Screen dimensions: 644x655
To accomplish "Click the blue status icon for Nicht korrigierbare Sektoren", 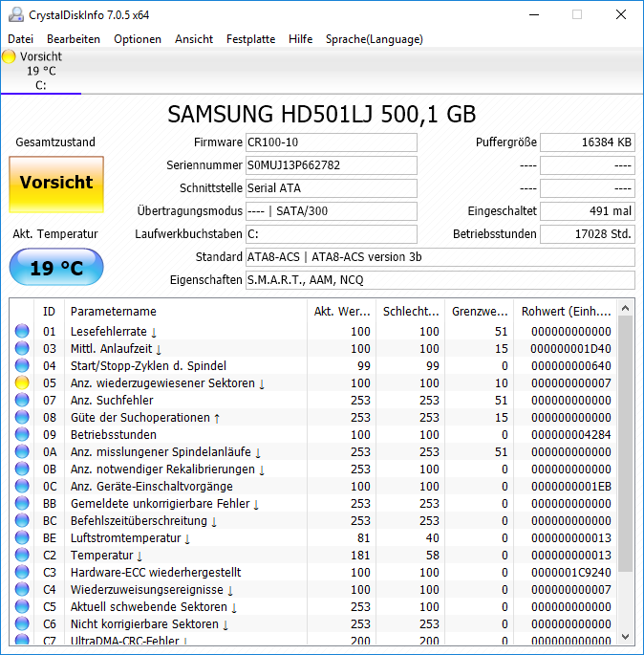I will 22,623.
